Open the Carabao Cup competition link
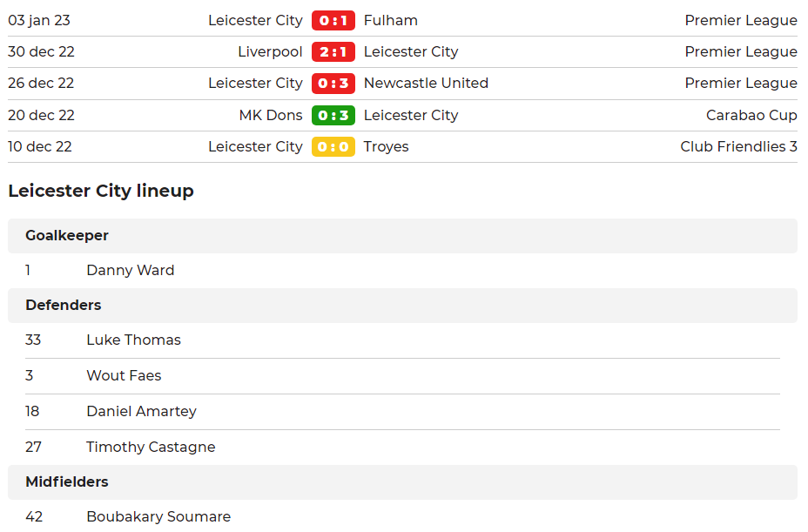 [751, 115]
